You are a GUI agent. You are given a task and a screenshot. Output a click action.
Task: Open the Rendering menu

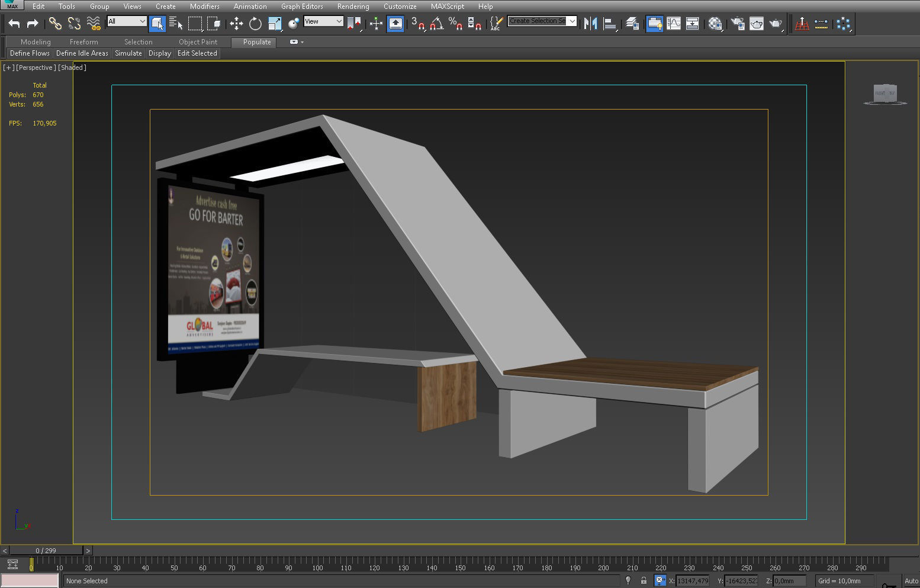353,7
